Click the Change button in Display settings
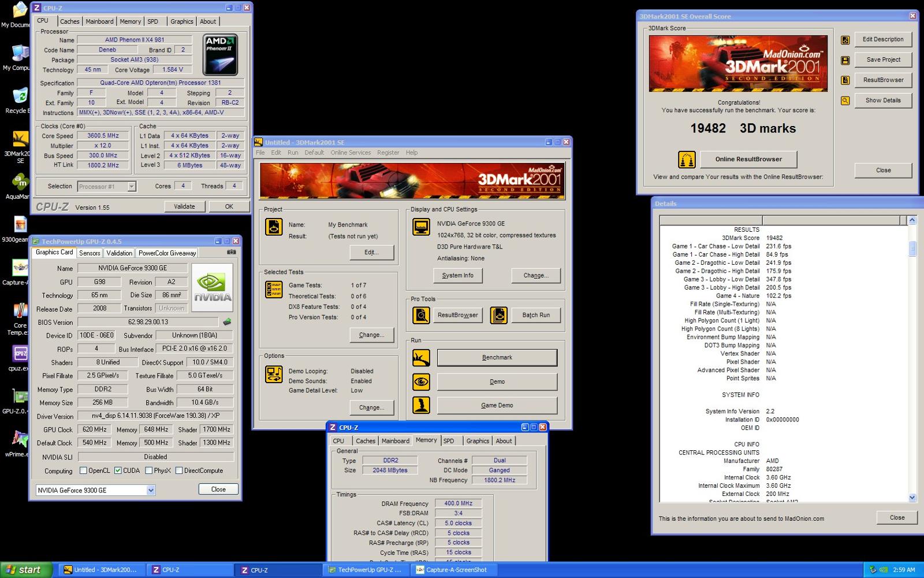Image resolution: width=924 pixels, height=578 pixels. 536,275
